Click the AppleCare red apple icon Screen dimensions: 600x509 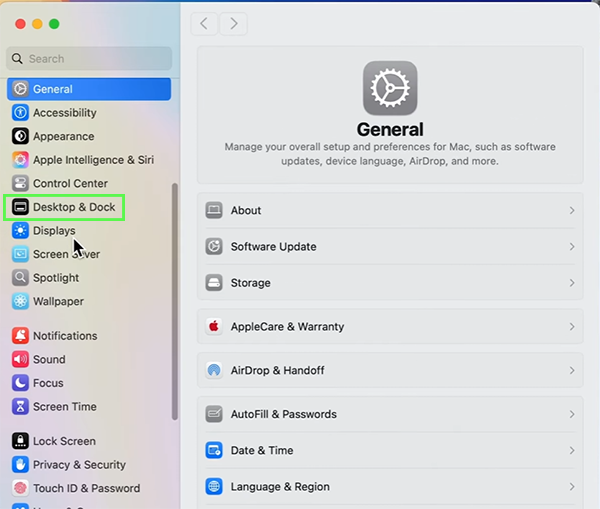[x=214, y=326]
